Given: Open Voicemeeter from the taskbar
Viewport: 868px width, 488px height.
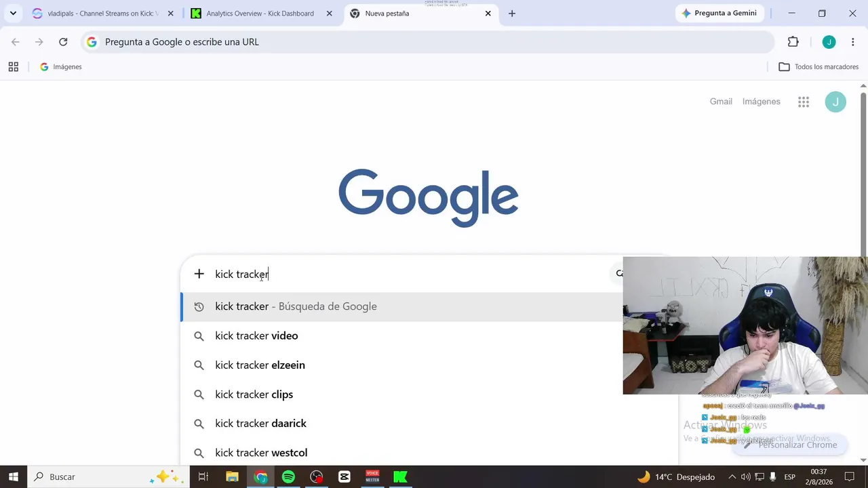Looking at the screenshot, I should click(x=372, y=477).
